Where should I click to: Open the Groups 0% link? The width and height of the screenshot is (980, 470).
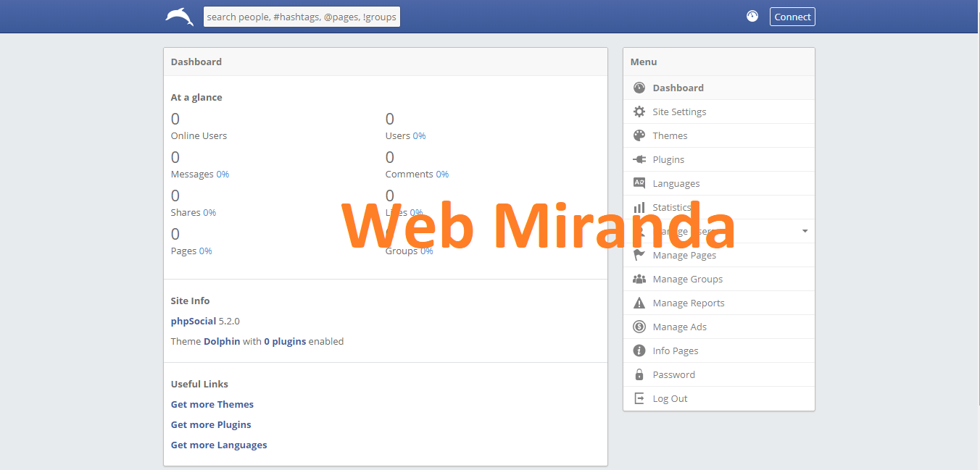click(427, 251)
